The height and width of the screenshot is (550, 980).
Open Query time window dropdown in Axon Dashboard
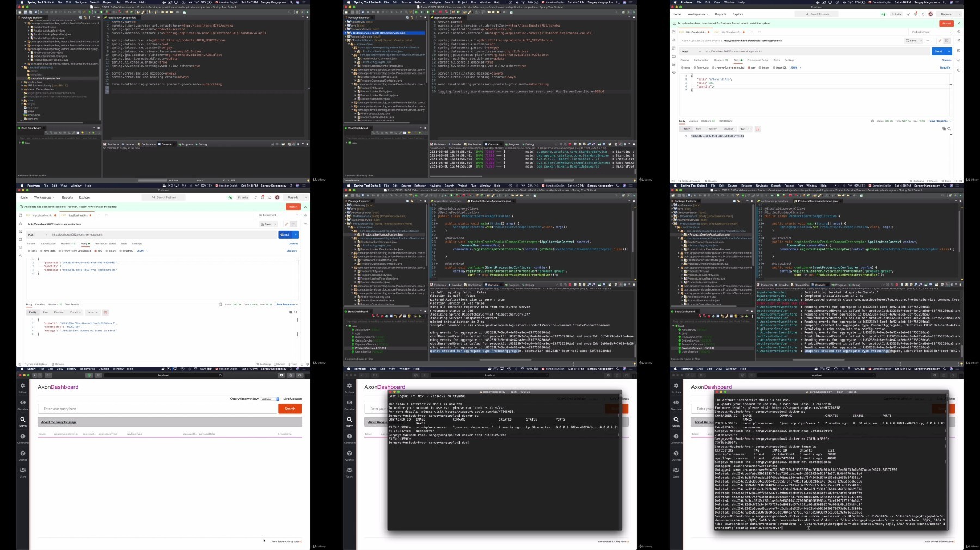coord(269,399)
